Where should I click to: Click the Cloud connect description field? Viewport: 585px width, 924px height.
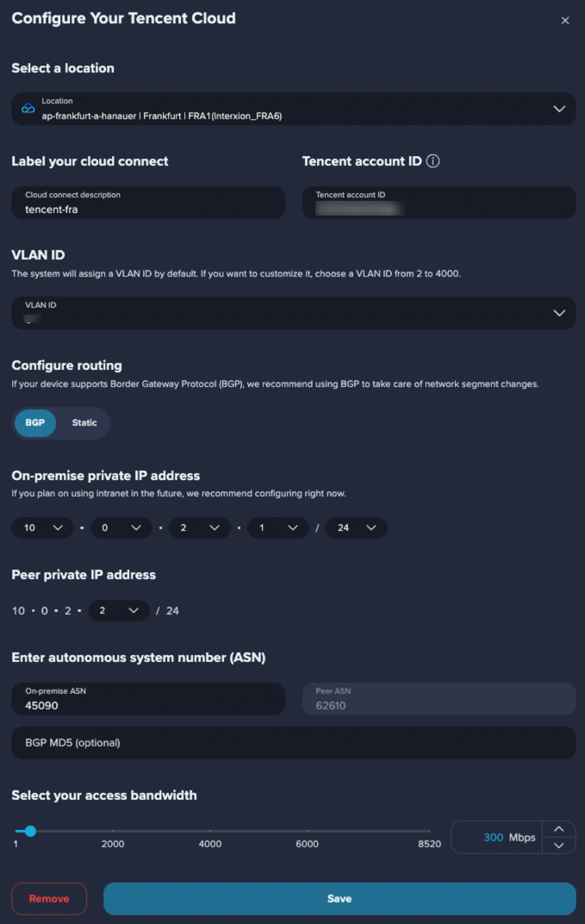148,203
